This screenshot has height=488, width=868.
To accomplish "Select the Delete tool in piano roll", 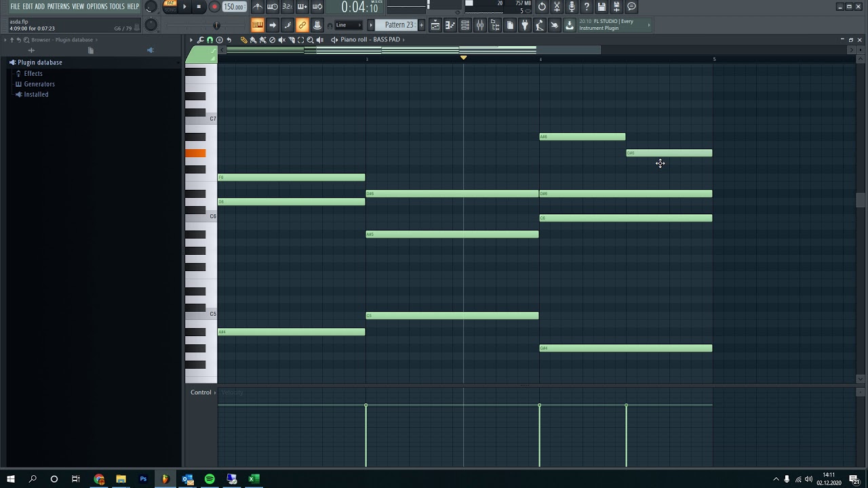I will click(272, 40).
